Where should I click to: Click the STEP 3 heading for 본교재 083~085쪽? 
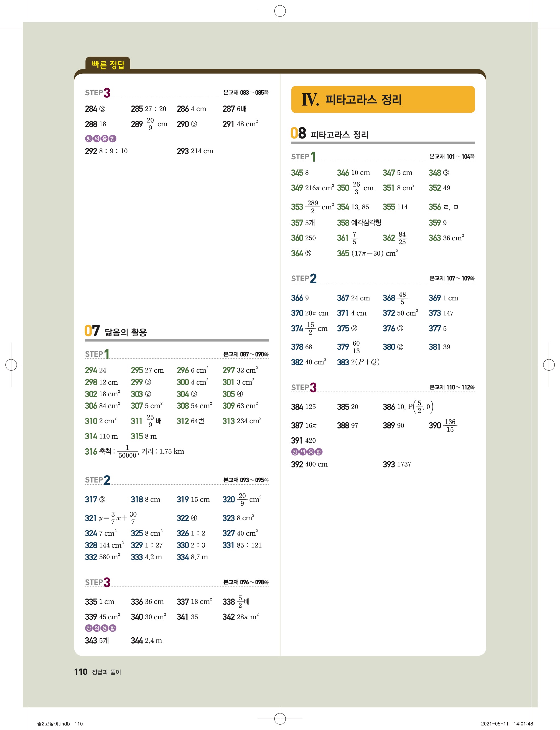tap(98, 93)
